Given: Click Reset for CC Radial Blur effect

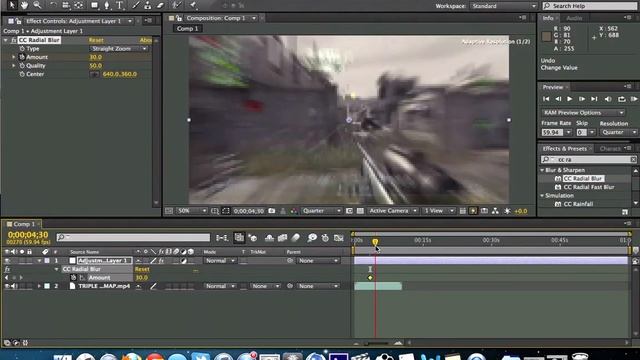Looking at the screenshot, I should 96,40.
